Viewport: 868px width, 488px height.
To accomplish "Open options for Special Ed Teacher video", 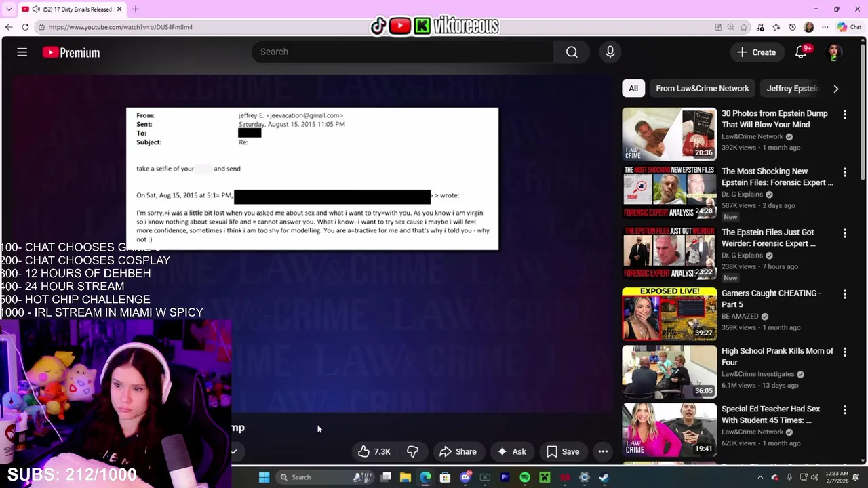I will click(x=844, y=410).
